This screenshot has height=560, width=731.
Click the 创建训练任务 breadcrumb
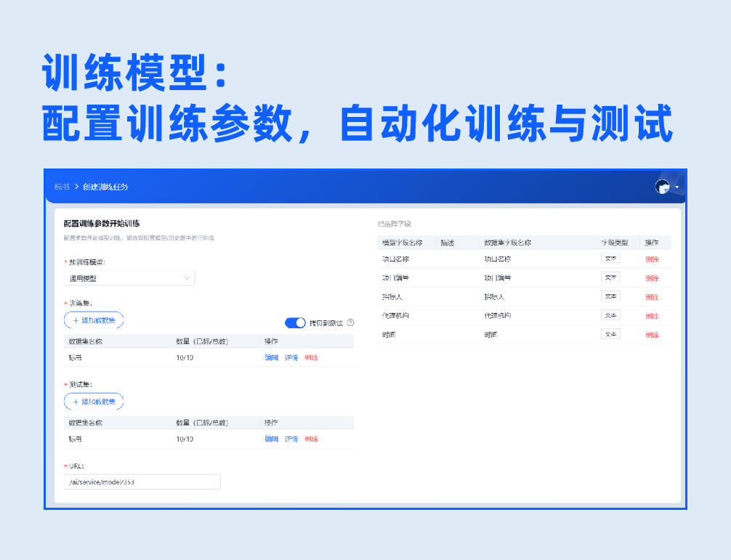pos(105,187)
